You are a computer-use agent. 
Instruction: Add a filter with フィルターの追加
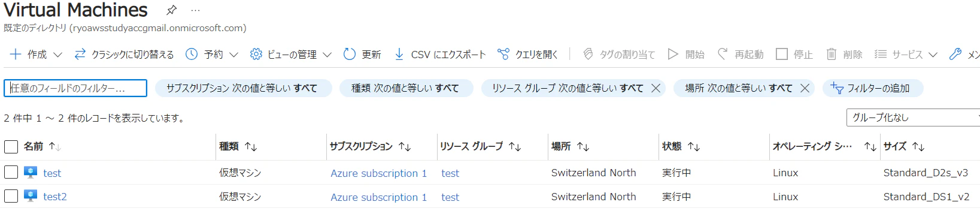click(x=873, y=88)
